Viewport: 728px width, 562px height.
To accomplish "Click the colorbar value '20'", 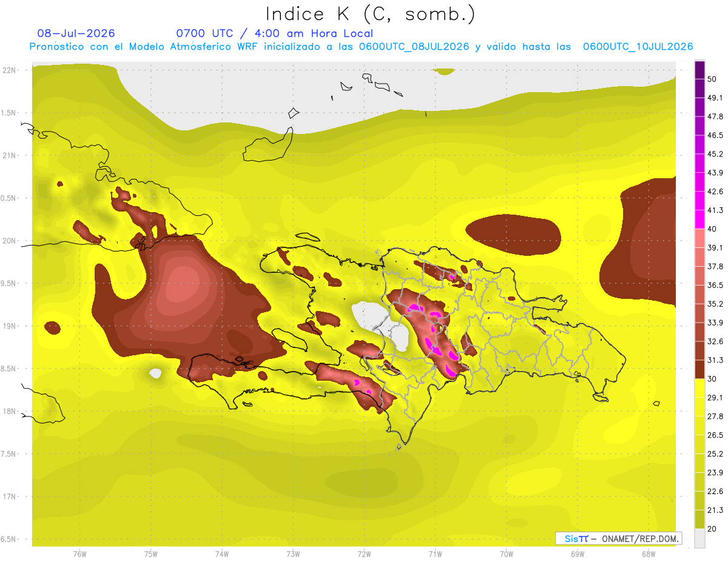I will 712,529.
